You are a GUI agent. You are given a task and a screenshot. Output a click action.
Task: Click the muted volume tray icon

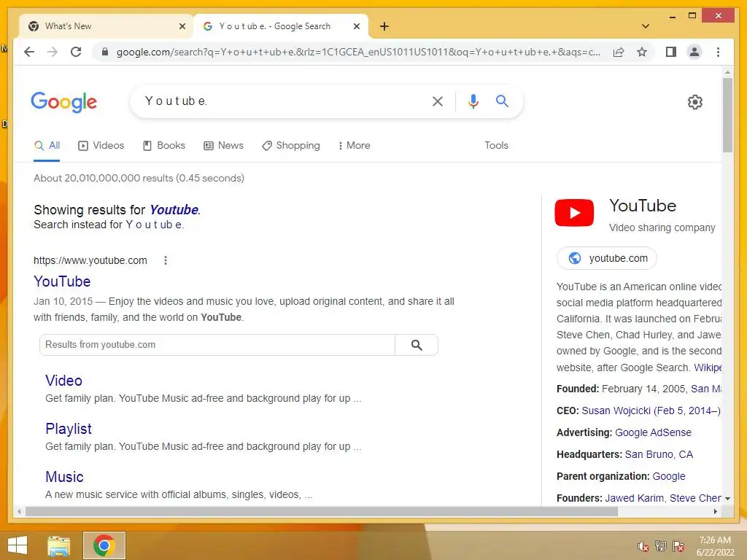pos(643,546)
